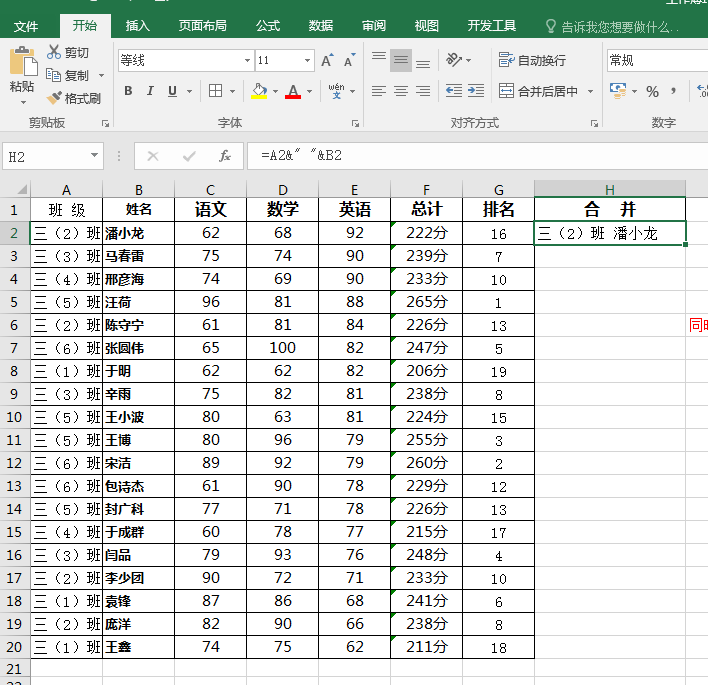Viewport: 708px width, 685px height.
Task: Click the Paste clipboard icon
Action: 23,61
